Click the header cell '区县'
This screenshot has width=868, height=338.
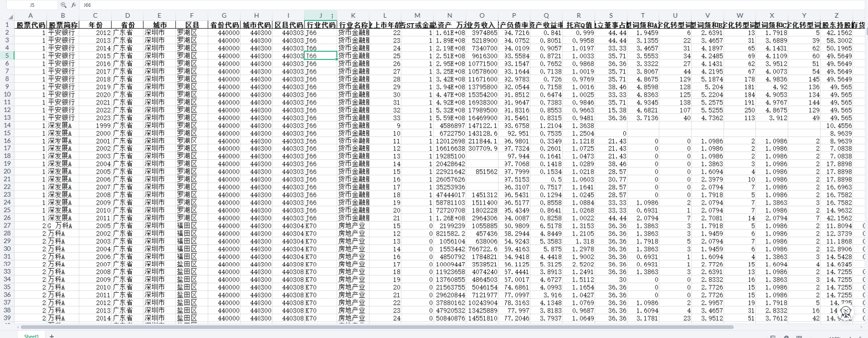pyautogui.click(x=192, y=25)
